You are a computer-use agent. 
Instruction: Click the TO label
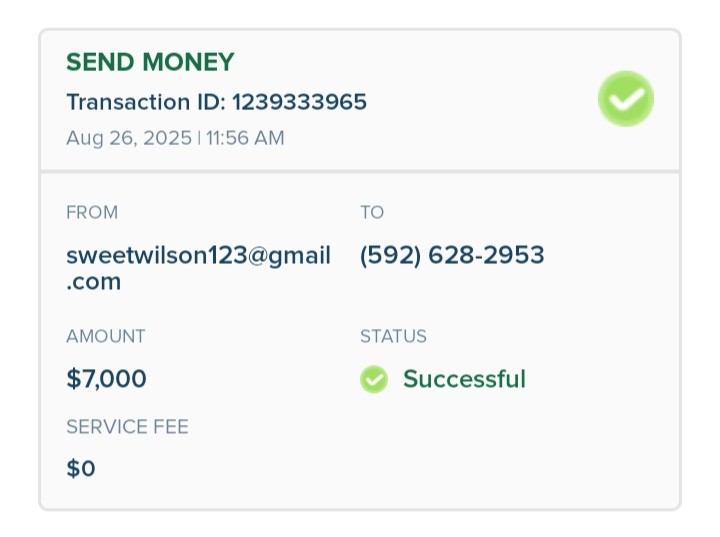tap(372, 212)
